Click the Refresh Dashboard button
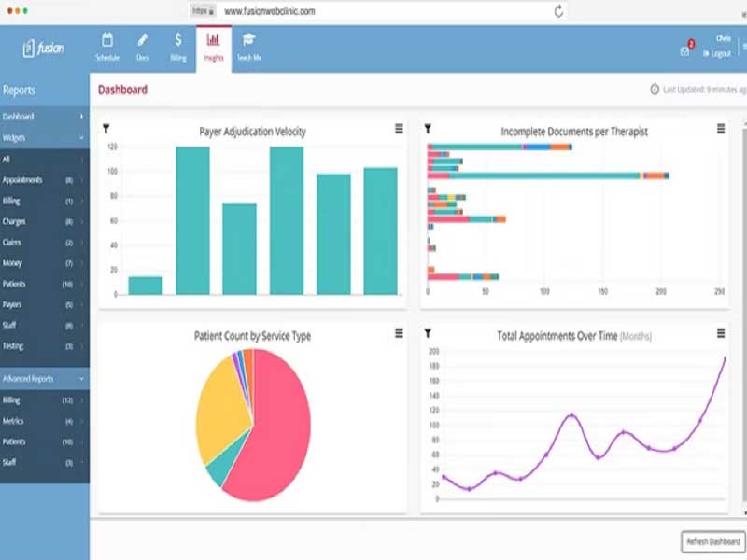This screenshot has height=560, width=747. pos(713,542)
